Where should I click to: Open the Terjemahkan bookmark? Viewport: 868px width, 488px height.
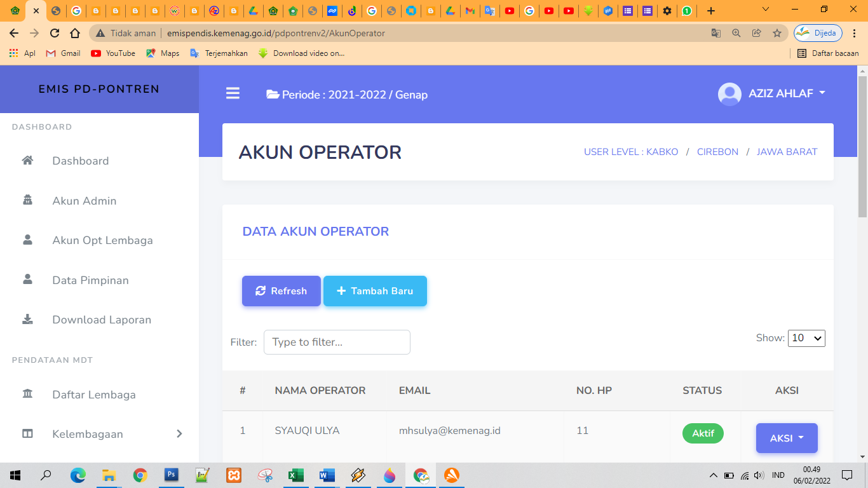[219, 53]
